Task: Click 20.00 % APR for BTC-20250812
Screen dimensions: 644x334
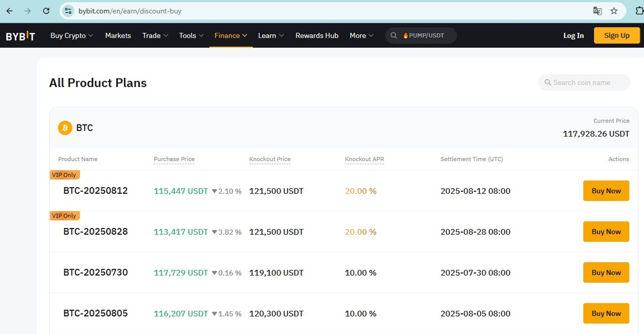Action: click(361, 191)
